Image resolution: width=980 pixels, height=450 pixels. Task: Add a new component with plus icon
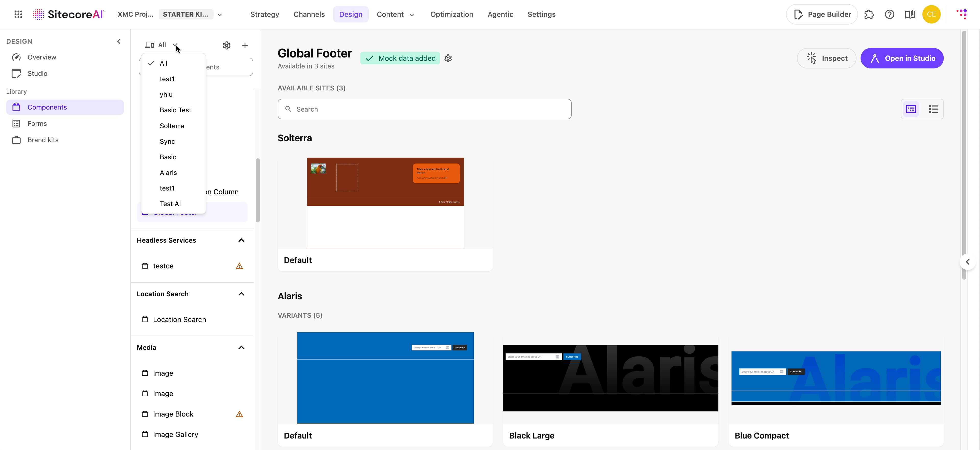[x=245, y=45]
